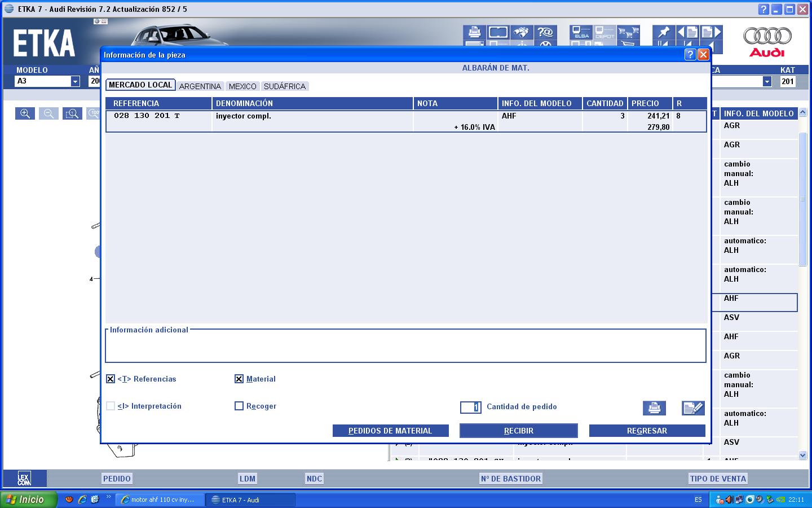This screenshot has height=508, width=812.
Task: Click the CANTIDAD column header
Action: [x=605, y=103]
